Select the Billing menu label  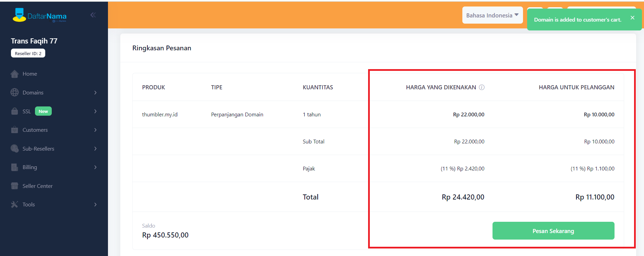coord(30,167)
